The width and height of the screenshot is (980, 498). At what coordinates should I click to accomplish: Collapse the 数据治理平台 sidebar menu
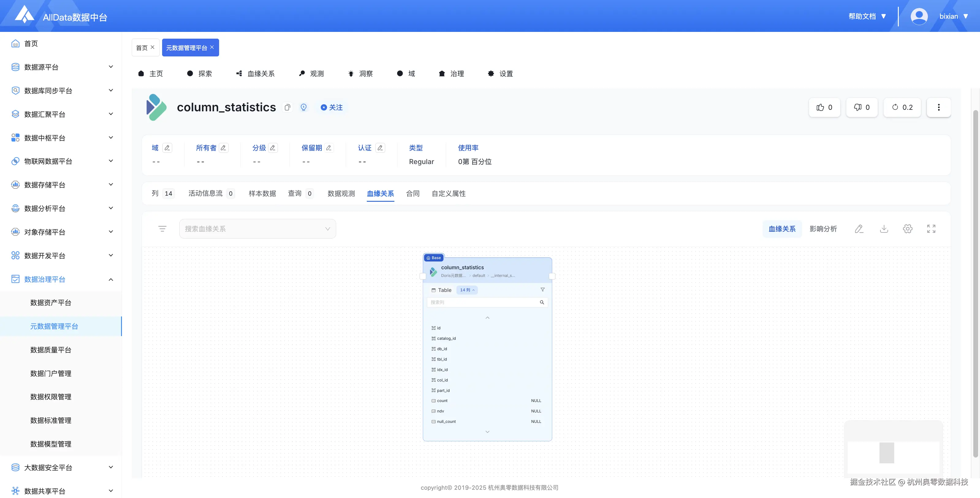[x=111, y=279]
